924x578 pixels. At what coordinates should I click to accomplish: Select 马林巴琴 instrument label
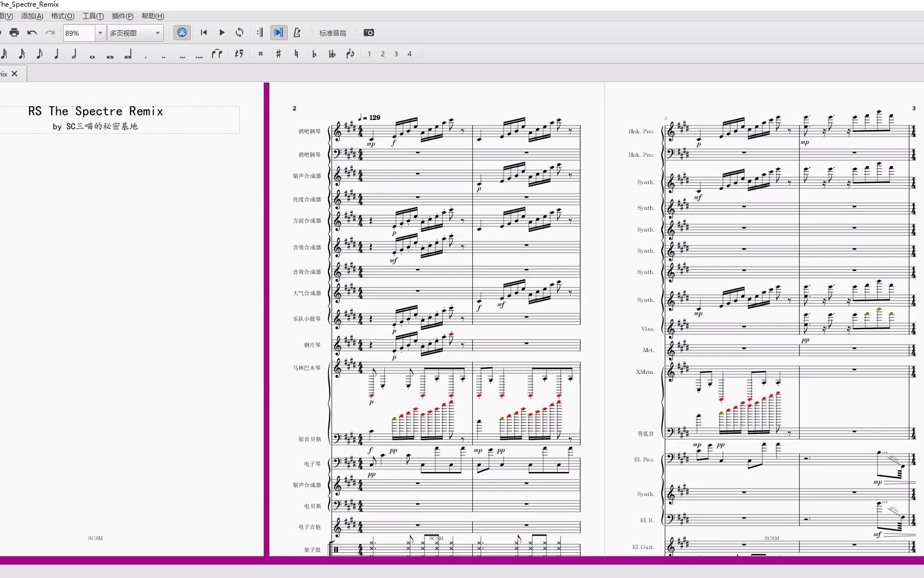(307, 368)
